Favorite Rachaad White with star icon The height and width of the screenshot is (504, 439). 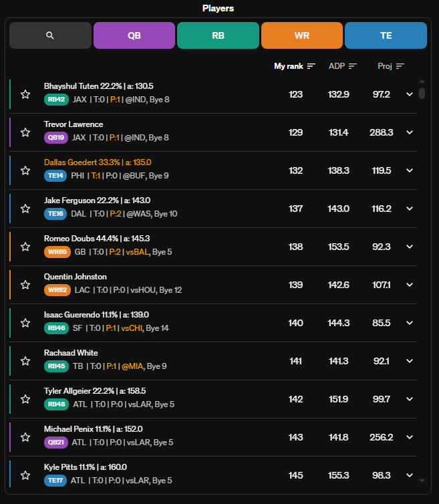[x=25, y=361]
